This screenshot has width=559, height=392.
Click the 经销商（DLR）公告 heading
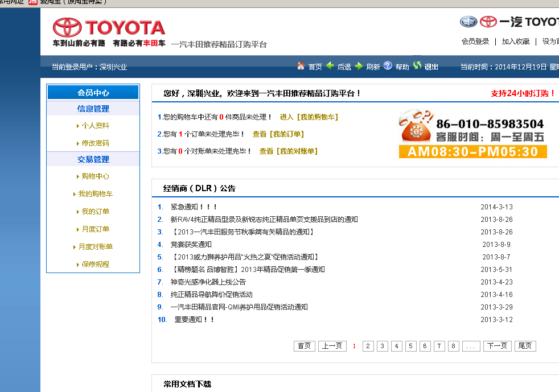(x=199, y=188)
